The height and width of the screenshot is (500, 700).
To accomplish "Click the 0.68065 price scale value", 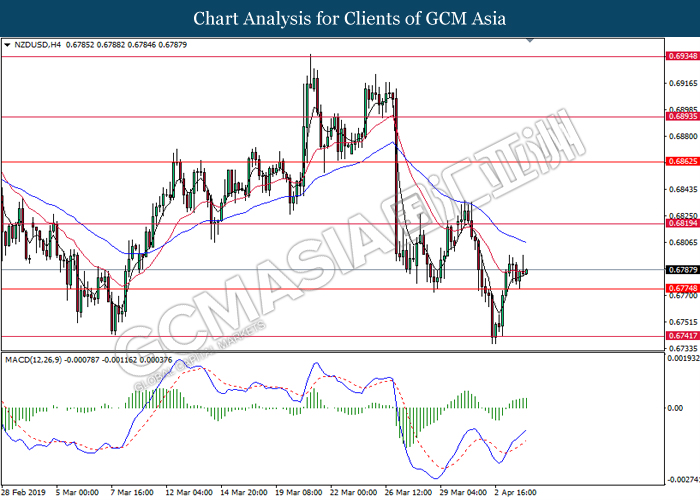I will tap(683, 242).
